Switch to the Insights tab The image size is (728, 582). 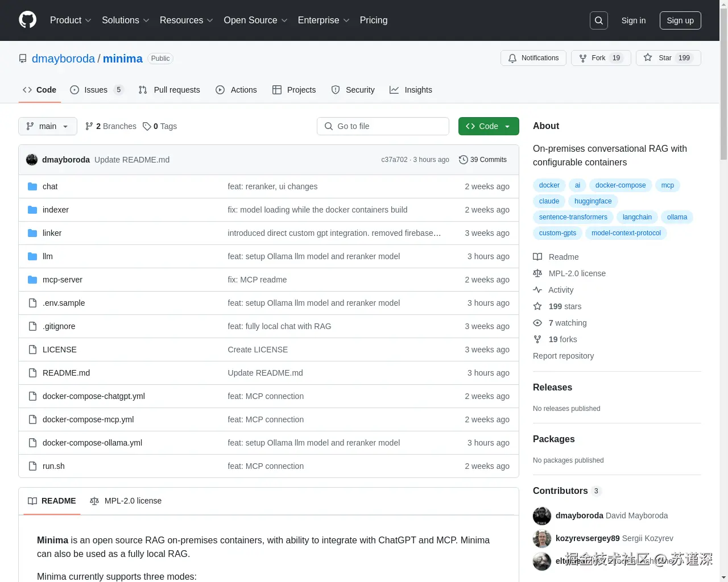[411, 90]
